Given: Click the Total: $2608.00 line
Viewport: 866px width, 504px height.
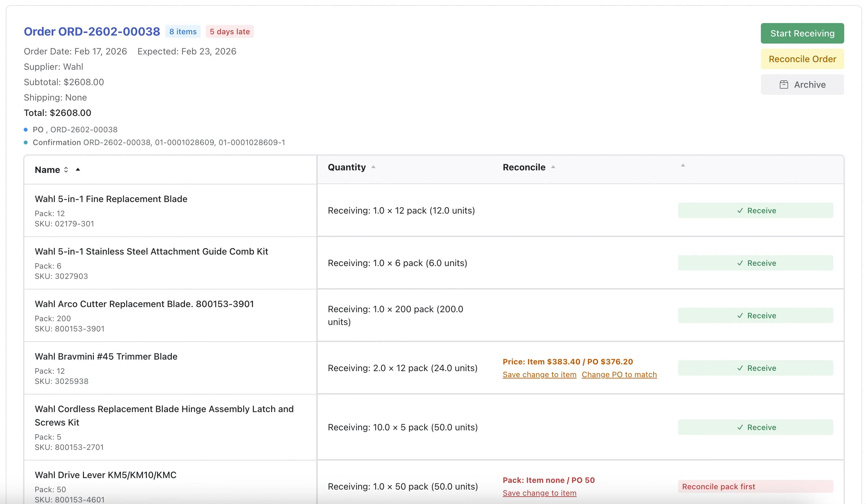Looking at the screenshot, I should 57,113.
